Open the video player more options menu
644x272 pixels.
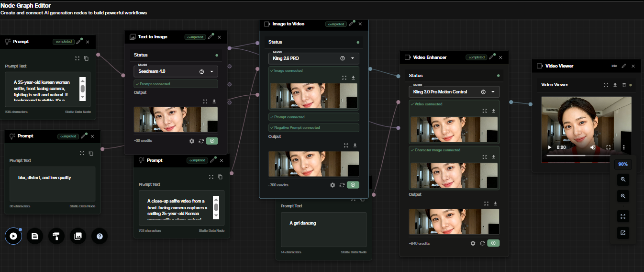[624, 147]
